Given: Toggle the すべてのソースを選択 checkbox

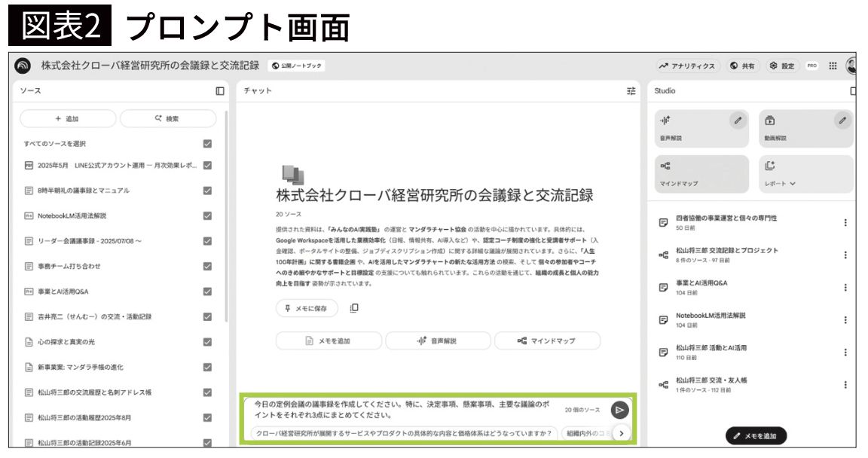Looking at the screenshot, I should [207, 144].
